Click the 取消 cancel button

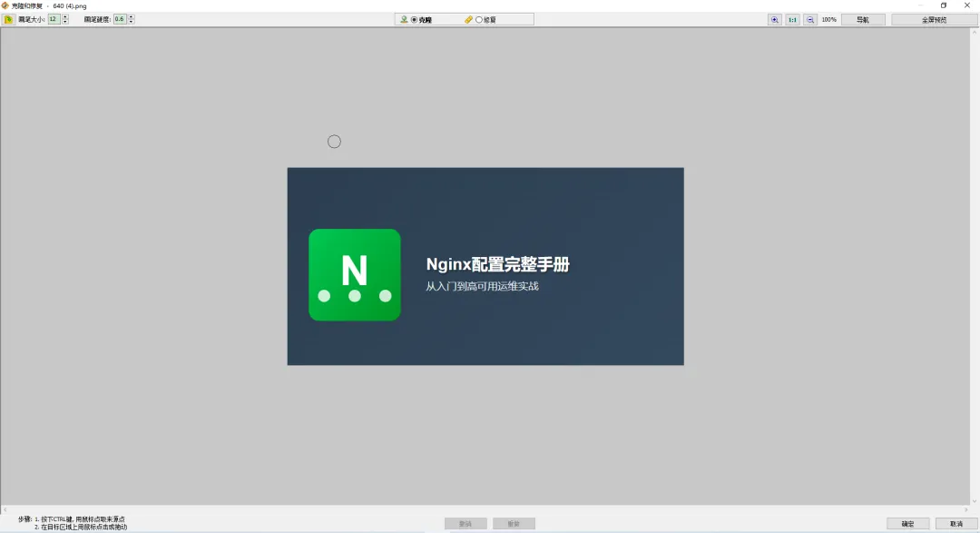point(956,524)
